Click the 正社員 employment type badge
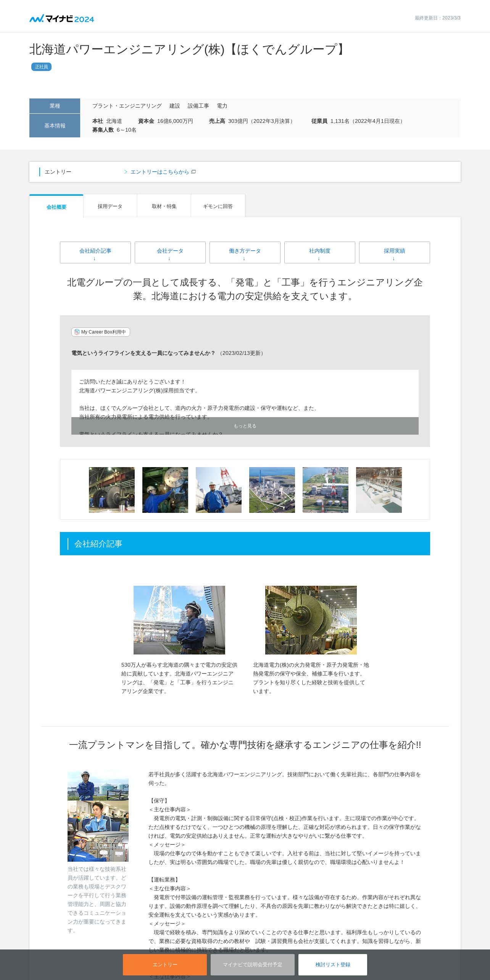The width and height of the screenshot is (490, 980). (x=41, y=67)
